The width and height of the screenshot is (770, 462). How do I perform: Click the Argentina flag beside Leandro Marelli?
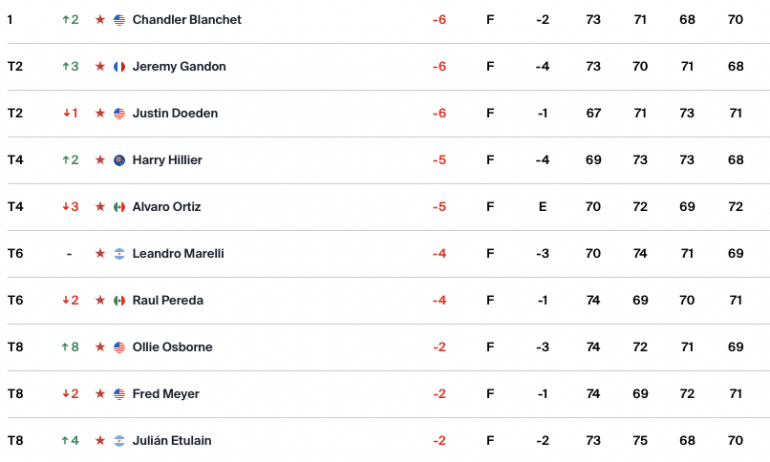point(119,254)
